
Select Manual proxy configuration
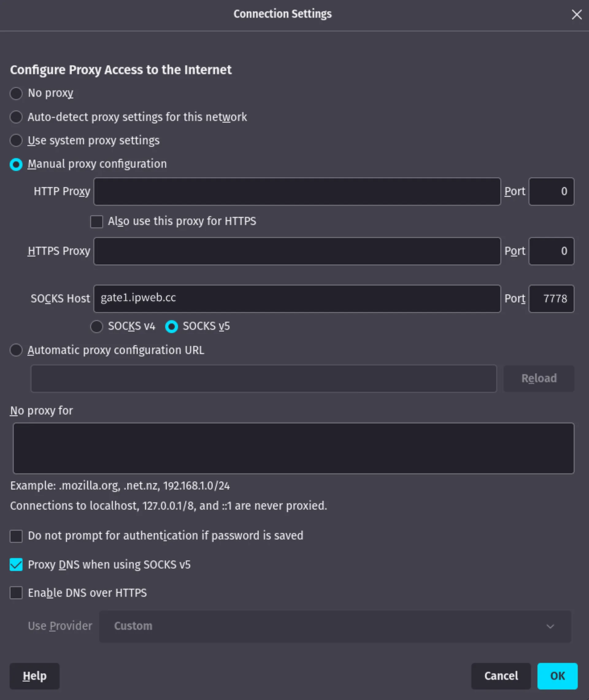coord(16,164)
